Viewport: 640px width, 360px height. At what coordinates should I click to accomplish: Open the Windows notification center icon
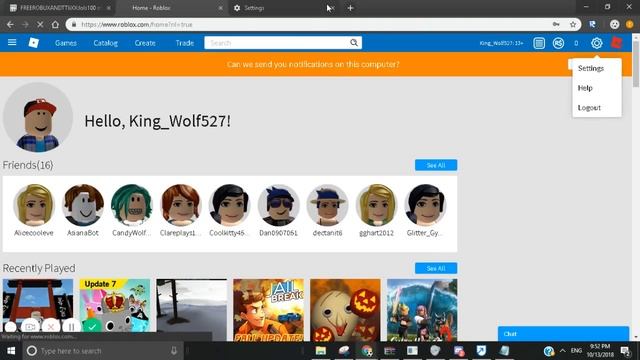tap(625, 351)
